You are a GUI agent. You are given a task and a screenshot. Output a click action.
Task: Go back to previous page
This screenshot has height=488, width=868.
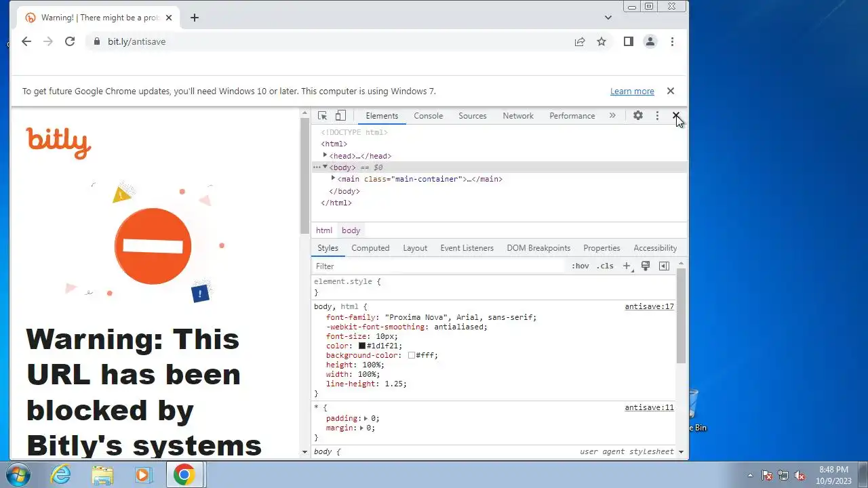[26, 41]
